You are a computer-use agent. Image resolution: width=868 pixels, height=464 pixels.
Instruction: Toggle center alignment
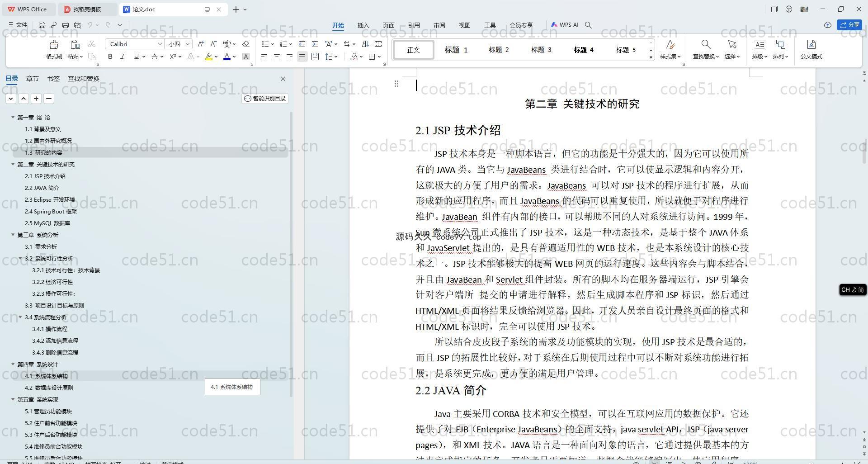point(277,57)
